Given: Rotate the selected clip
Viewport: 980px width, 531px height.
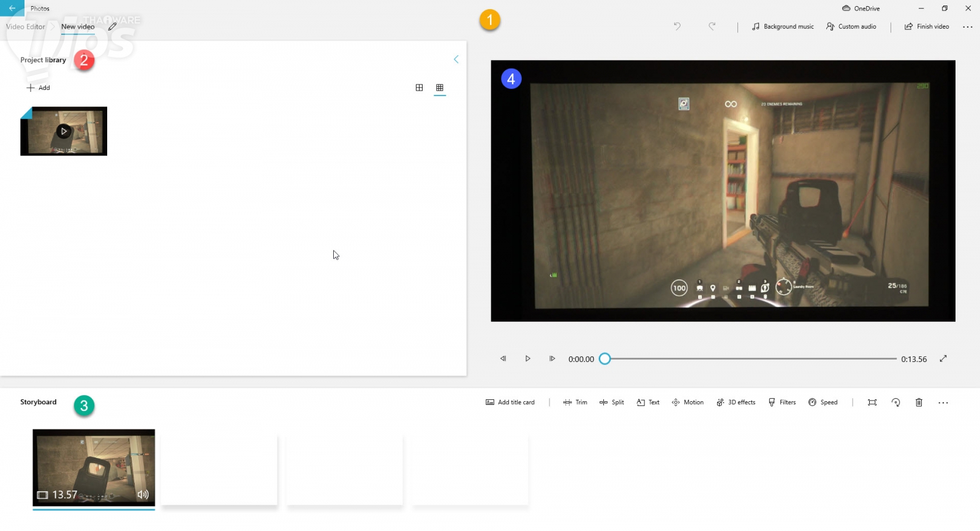Looking at the screenshot, I should pos(895,402).
